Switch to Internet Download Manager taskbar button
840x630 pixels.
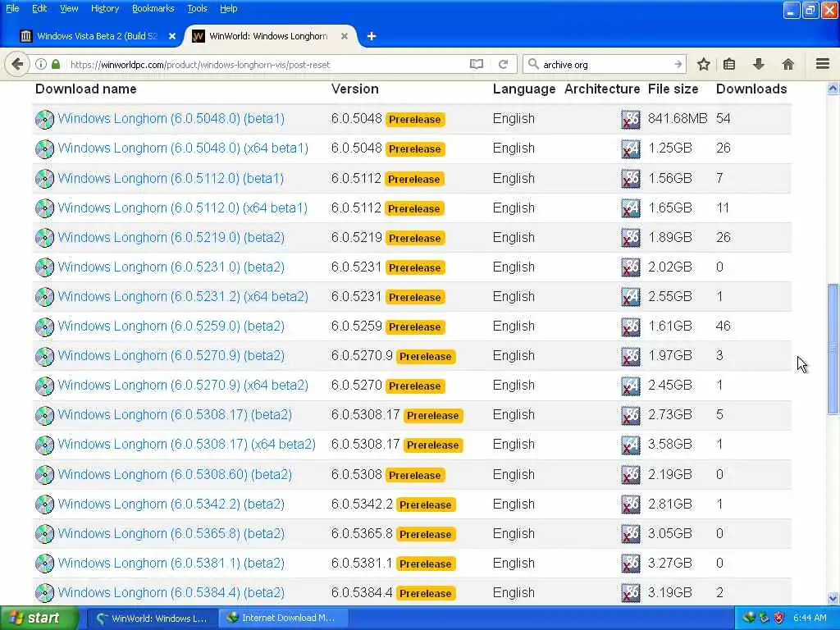pos(284,619)
